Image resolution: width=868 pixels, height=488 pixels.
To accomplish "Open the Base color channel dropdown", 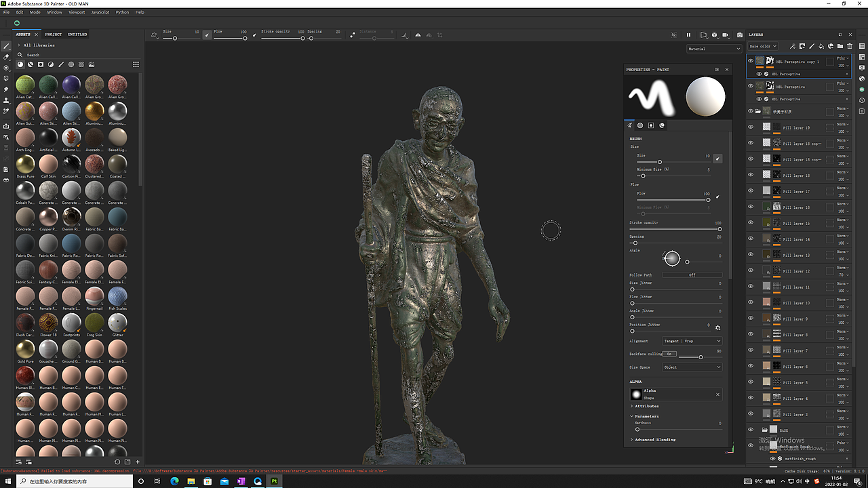I will click(763, 46).
